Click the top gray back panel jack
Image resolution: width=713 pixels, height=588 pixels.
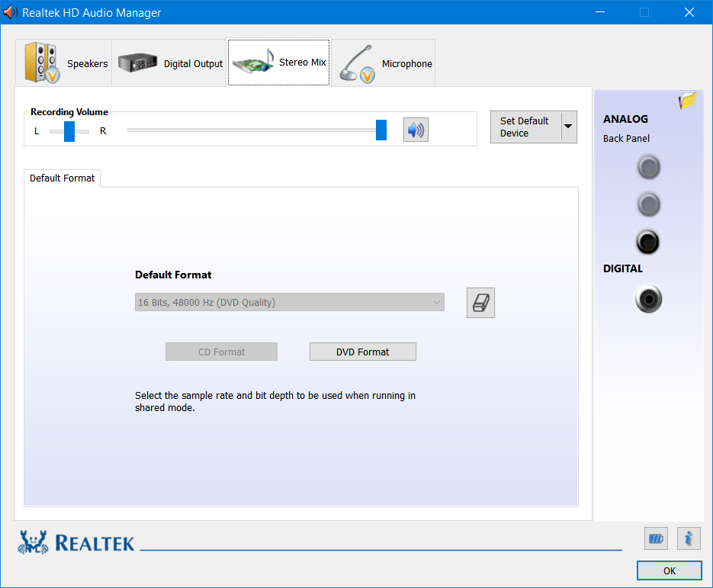[x=648, y=167]
